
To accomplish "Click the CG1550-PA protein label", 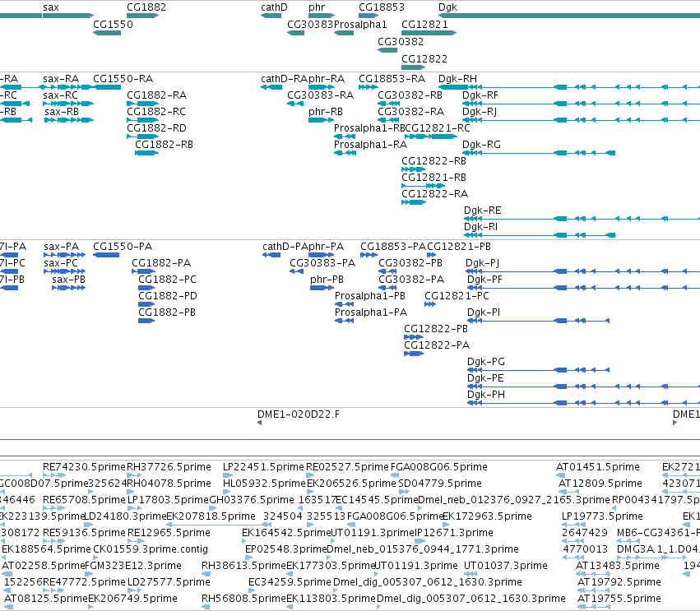I will click(123, 247).
